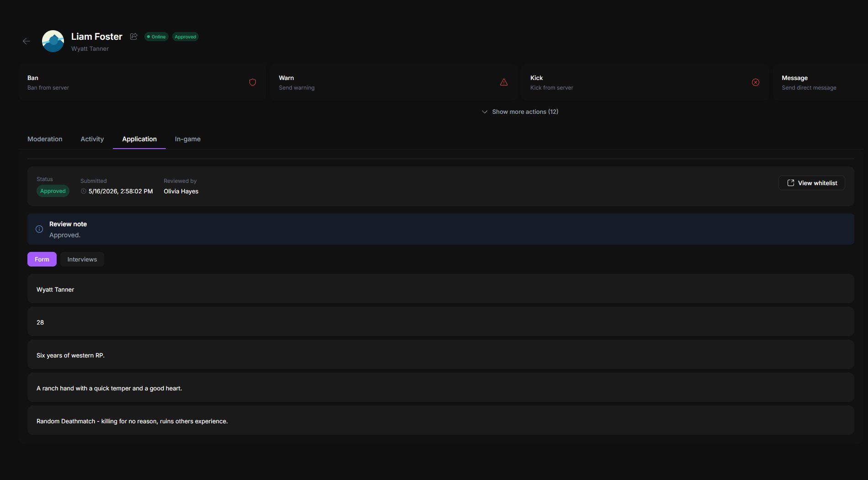Viewport: 868px width, 480px height.
Task: Expand Show more actions (12)
Action: [x=520, y=112]
